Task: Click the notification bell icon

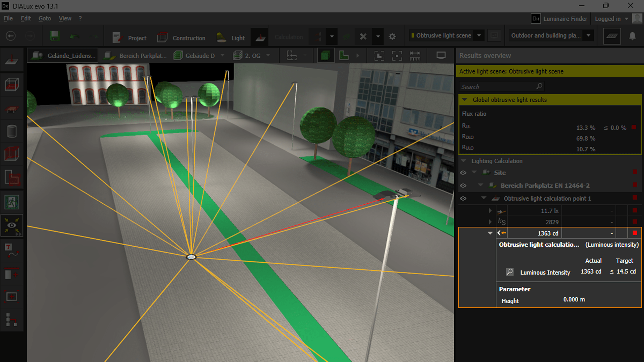Action: 632,36
